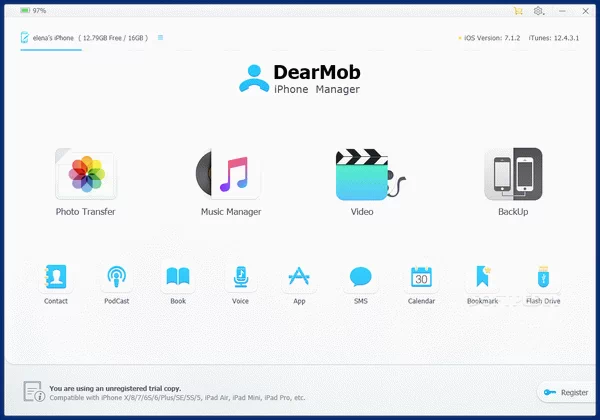This screenshot has height=420, width=600.
Task: Minimize the DearMob window
Action: 562,11
